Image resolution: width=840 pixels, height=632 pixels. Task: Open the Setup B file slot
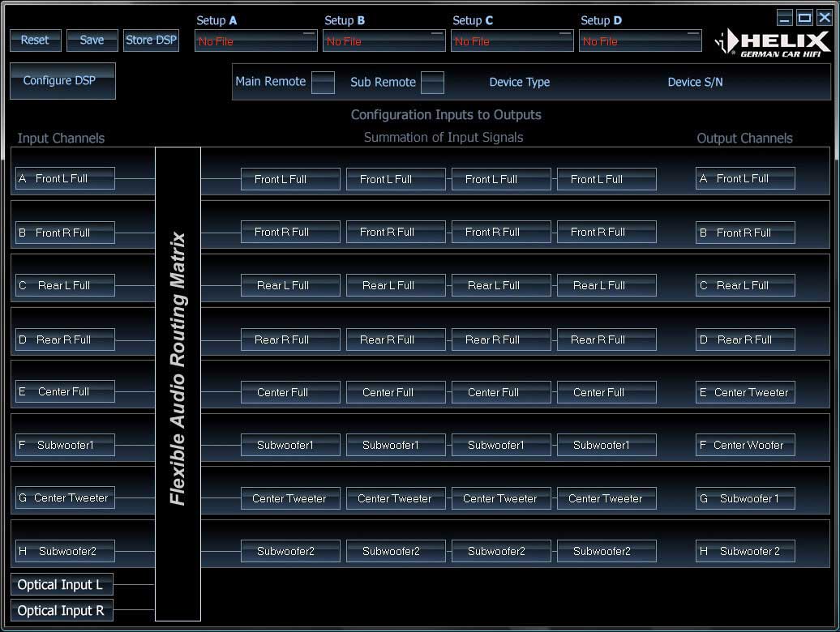click(384, 41)
